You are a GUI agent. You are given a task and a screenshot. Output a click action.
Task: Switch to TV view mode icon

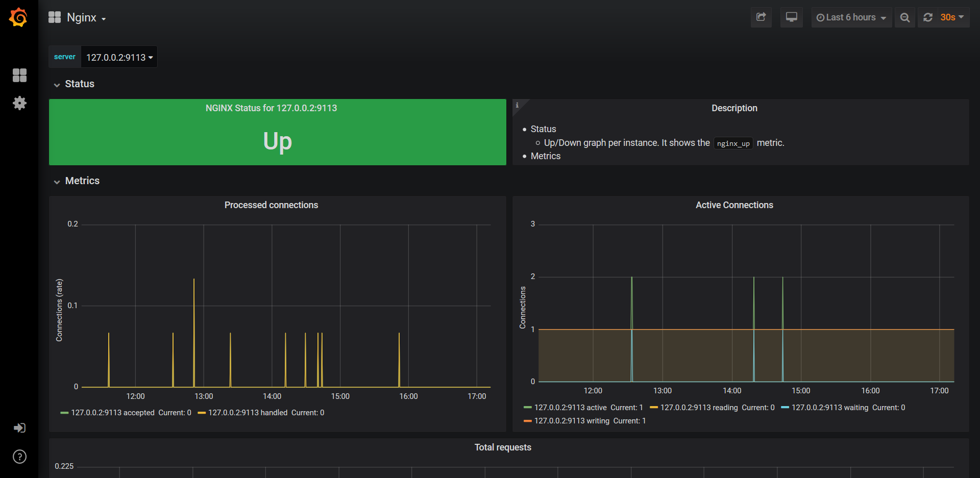coord(791,17)
